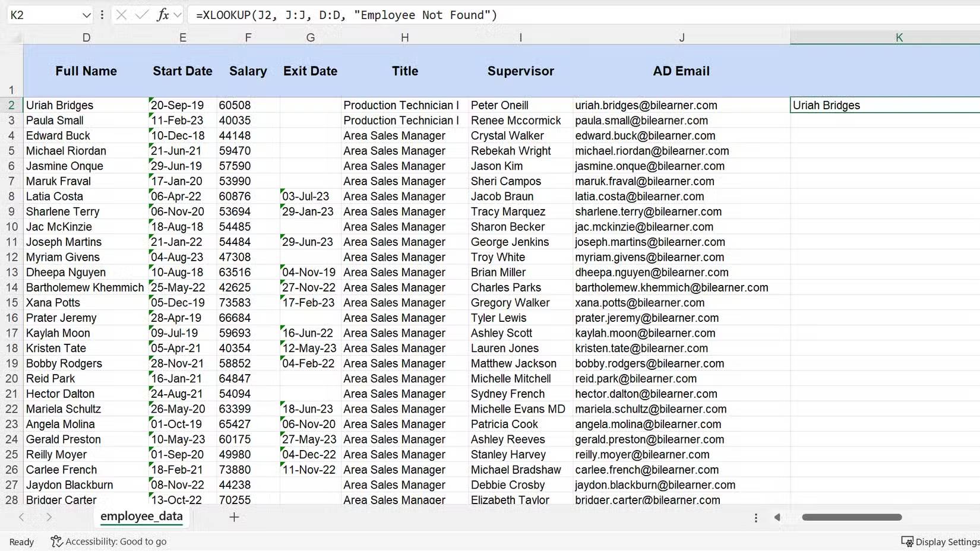This screenshot has height=551, width=980.
Task: Open the vertical ellipsis beside the Name Box
Action: click(x=102, y=15)
